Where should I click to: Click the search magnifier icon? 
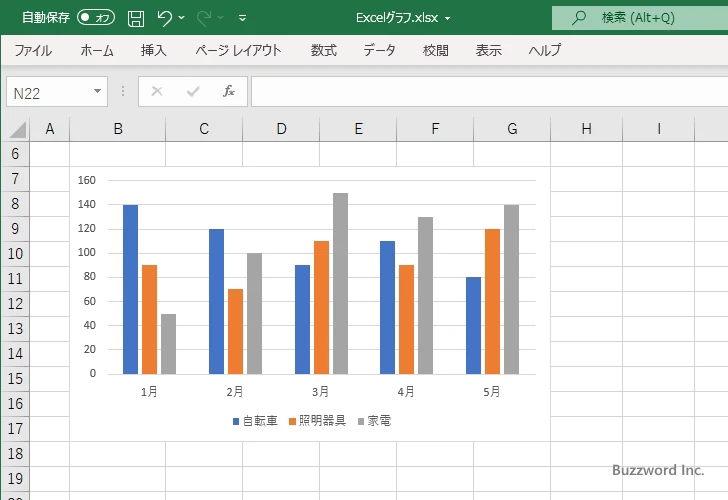(x=578, y=18)
